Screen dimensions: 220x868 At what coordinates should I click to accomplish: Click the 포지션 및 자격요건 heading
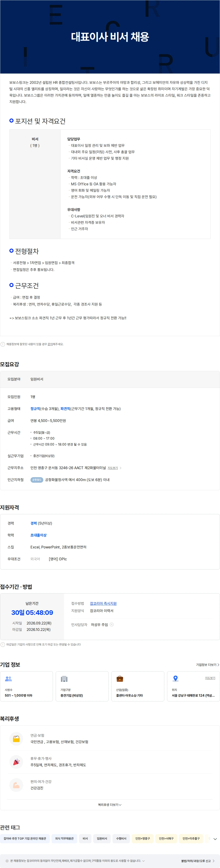(40, 121)
